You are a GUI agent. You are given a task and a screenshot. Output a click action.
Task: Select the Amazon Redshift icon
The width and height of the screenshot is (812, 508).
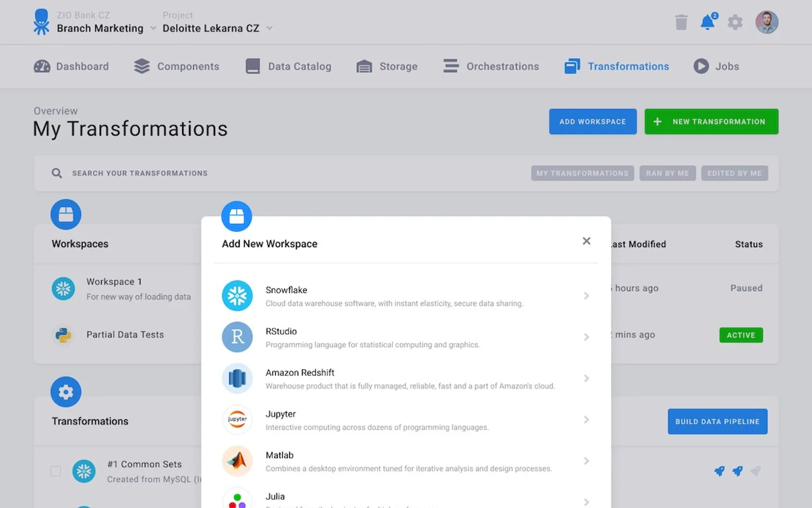tap(237, 378)
